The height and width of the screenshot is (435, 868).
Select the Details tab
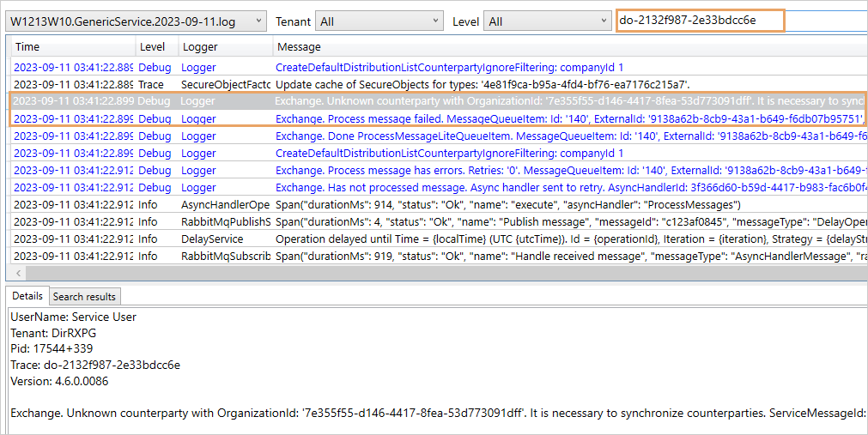click(x=27, y=296)
